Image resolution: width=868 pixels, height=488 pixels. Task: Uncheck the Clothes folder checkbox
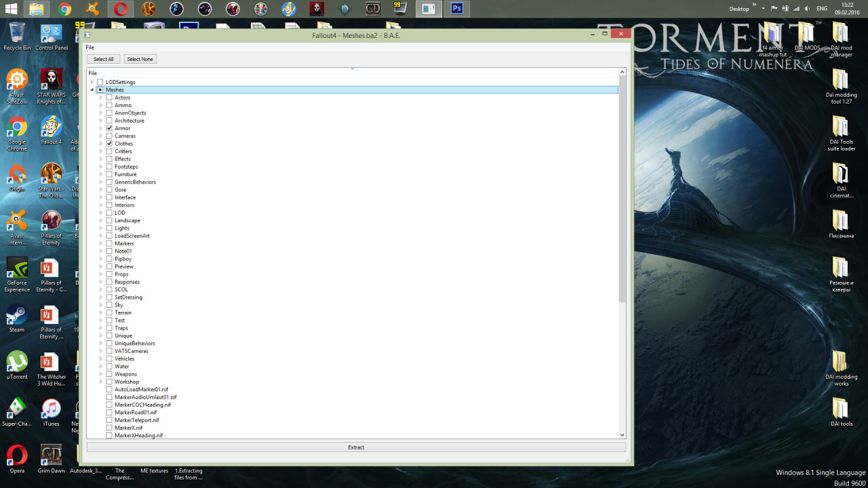pyautogui.click(x=109, y=144)
